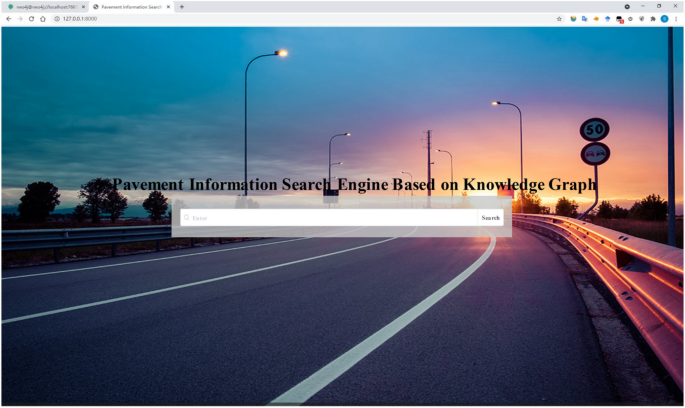Open the browser extensions puzzle icon

click(653, 18)
